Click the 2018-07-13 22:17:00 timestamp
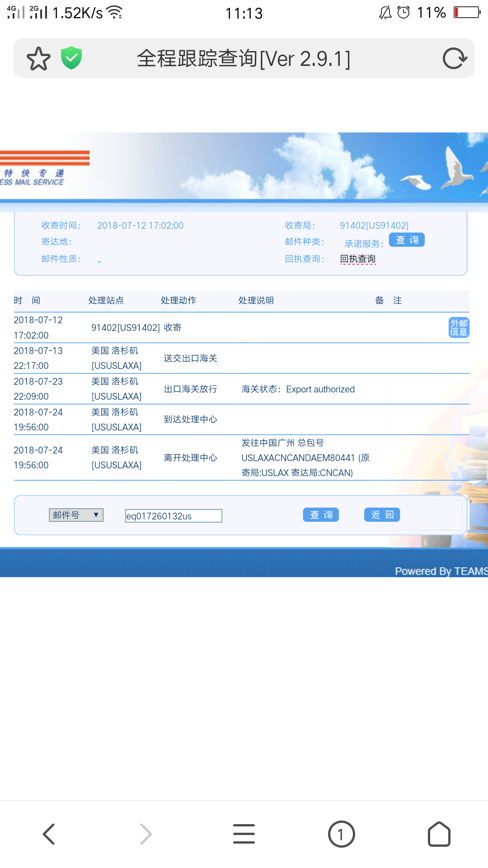The height and width of the screenshot is (868, 488). 38,358
